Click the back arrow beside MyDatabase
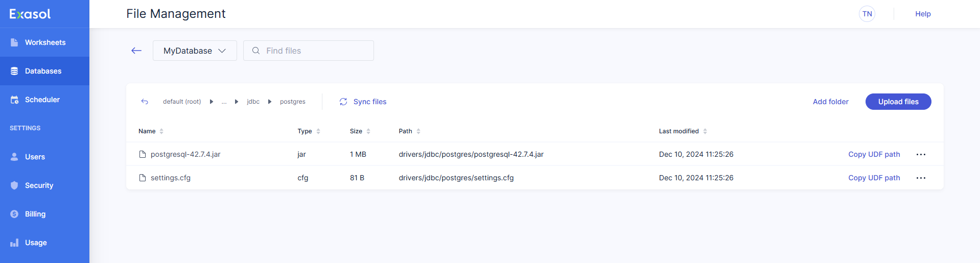 point(136,51)
